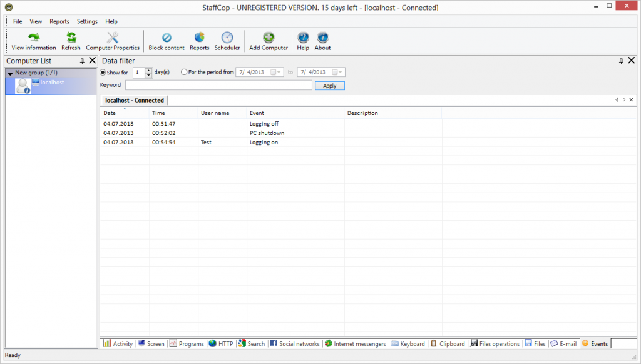This screenshot has width=641, height=364.
Task: Select 'For the period from' radio button
Action: point(184,73)
